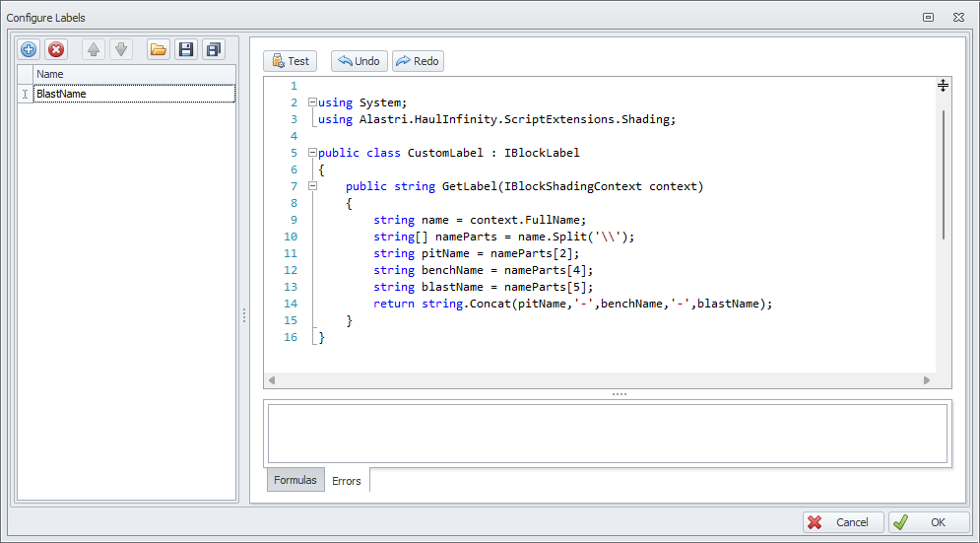Screen dimensions: 980x543
Task: Switch to the Errors tab
Action: pyautogui.click(x=346, y=481)
